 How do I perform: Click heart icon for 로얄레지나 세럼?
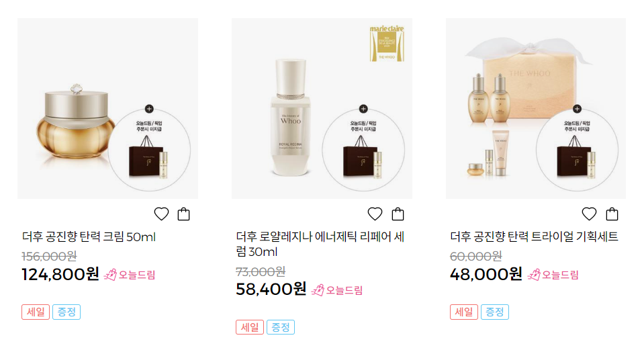375,214
